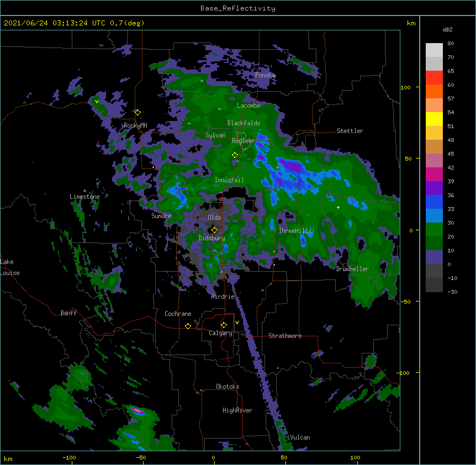Pick the purple 36-39 dBZ legend swatch
The width and height of the screenshot is (476, 465).
434,188
